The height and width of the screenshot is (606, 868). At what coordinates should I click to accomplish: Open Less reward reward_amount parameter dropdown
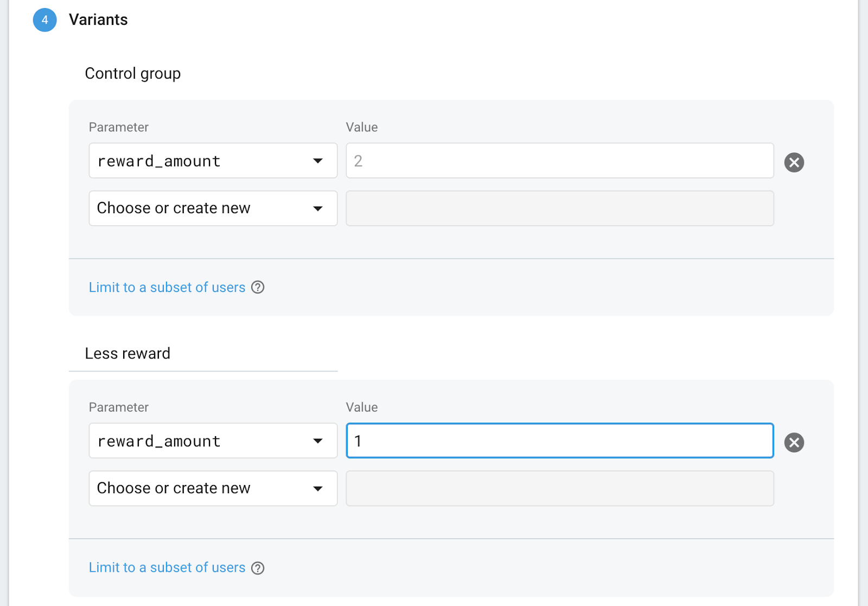(213, 441)
